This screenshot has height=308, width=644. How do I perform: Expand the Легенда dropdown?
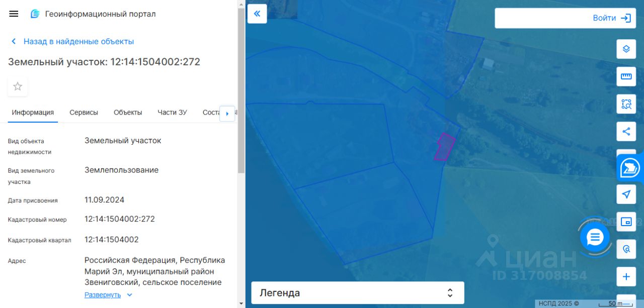pyautogui.click(x=358, y=293)
